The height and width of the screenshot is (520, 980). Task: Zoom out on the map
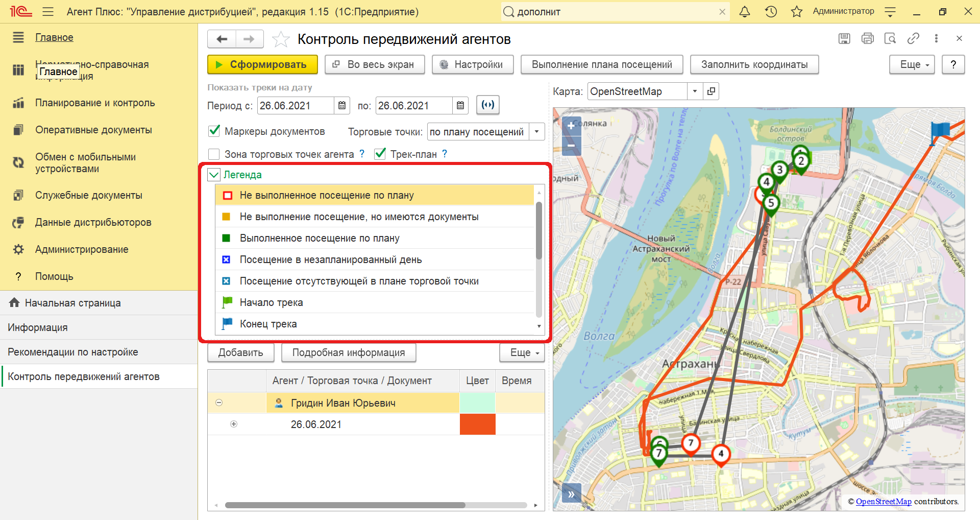[571, 146]
